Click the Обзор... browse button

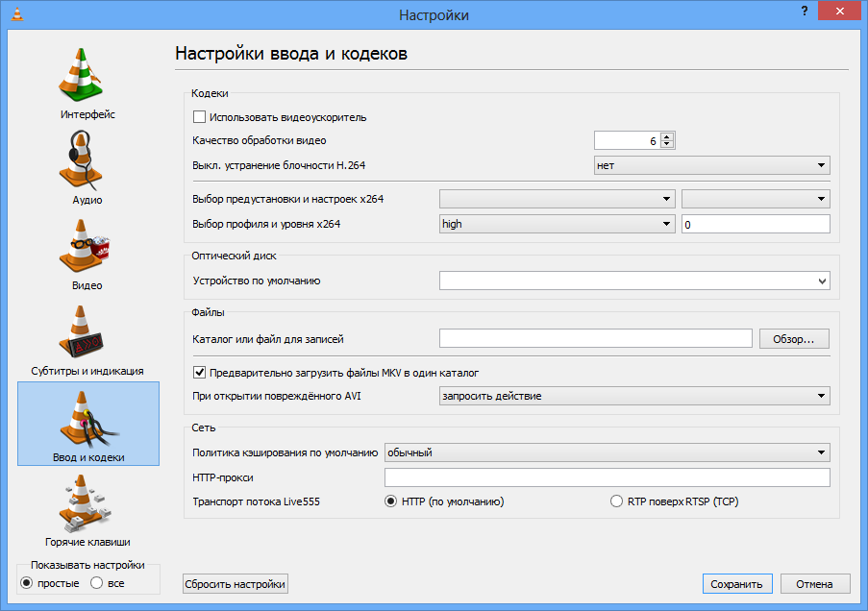[x=794, y=339]
